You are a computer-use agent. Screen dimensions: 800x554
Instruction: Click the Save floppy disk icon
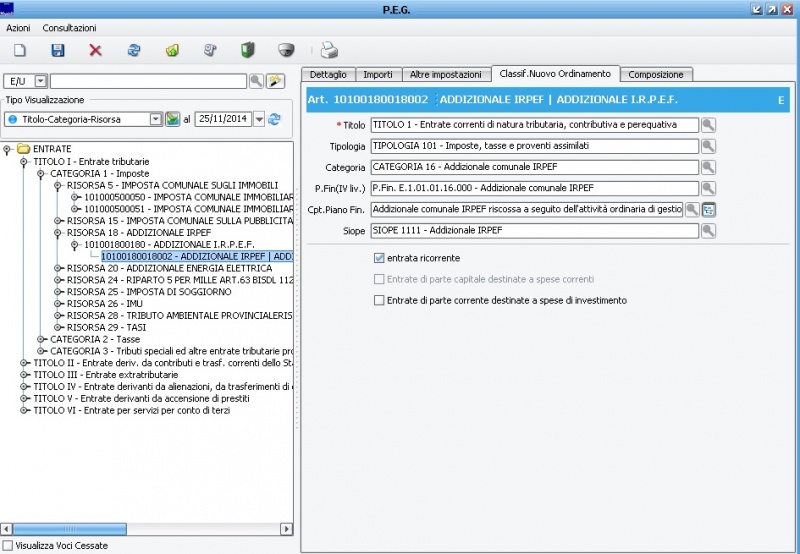coord(57,50)
